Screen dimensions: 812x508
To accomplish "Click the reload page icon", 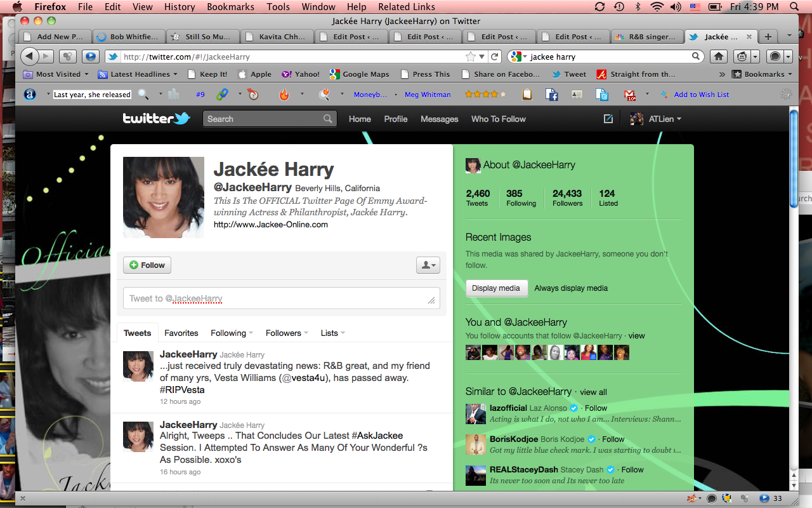I will [495, 57].
